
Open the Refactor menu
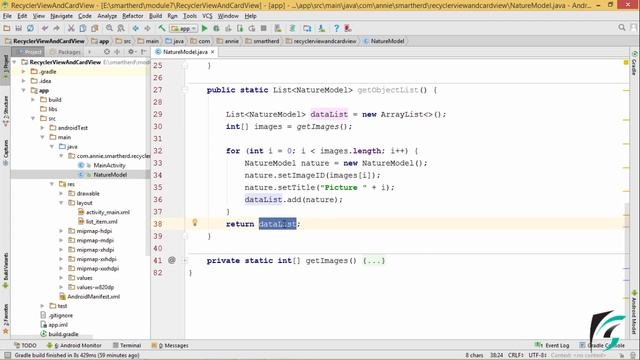133,16
